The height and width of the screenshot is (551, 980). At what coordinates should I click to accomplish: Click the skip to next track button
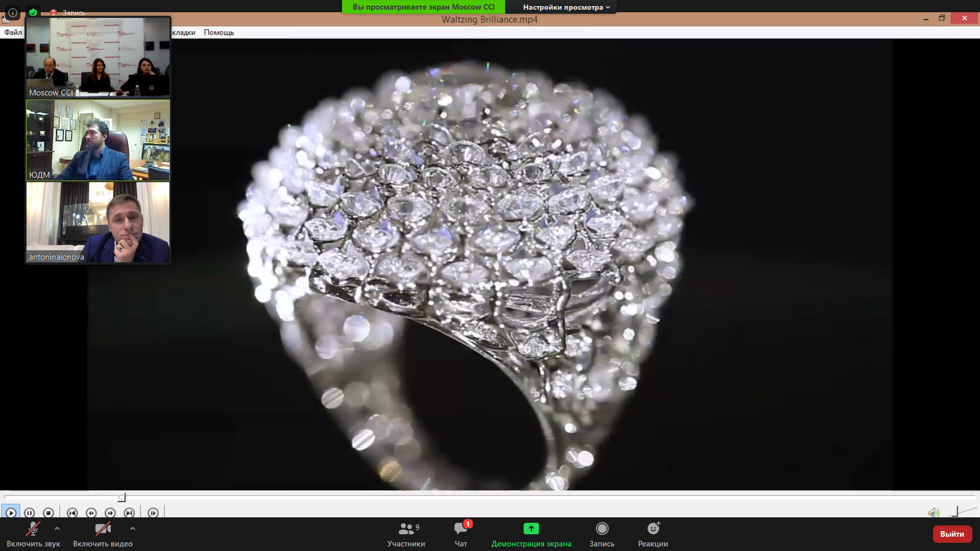click(x=129, y=513)
